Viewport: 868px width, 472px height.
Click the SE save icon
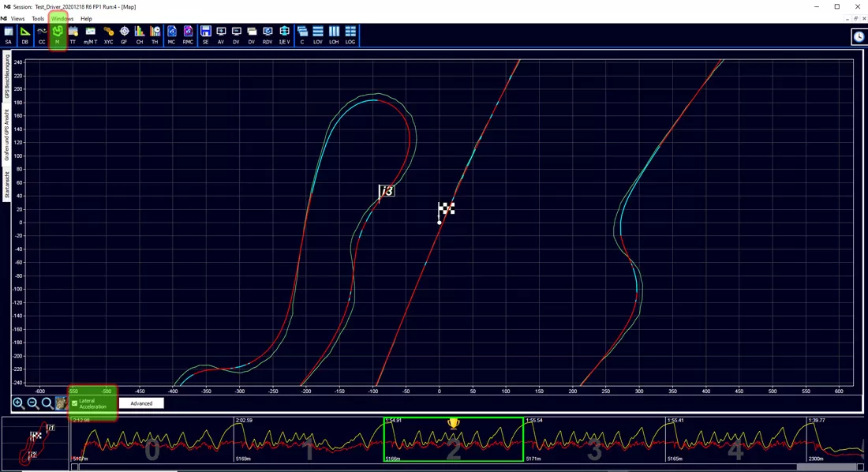(x=205, y=35)
